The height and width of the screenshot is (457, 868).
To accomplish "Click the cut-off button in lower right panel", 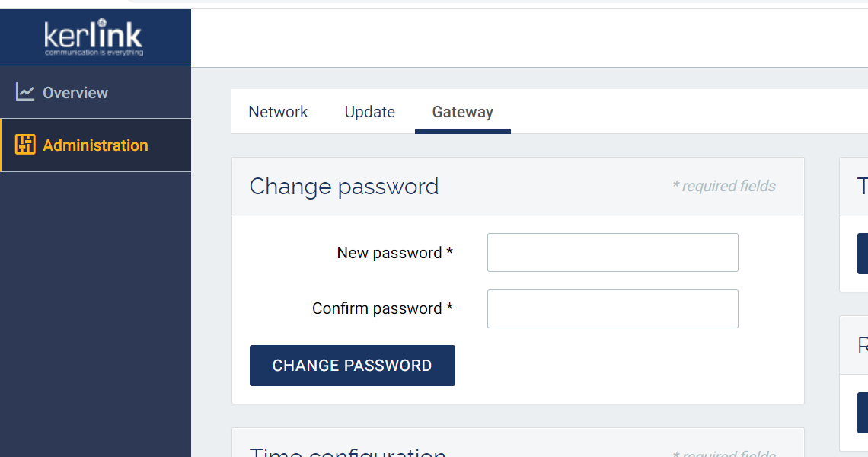I will click(863, 412).
